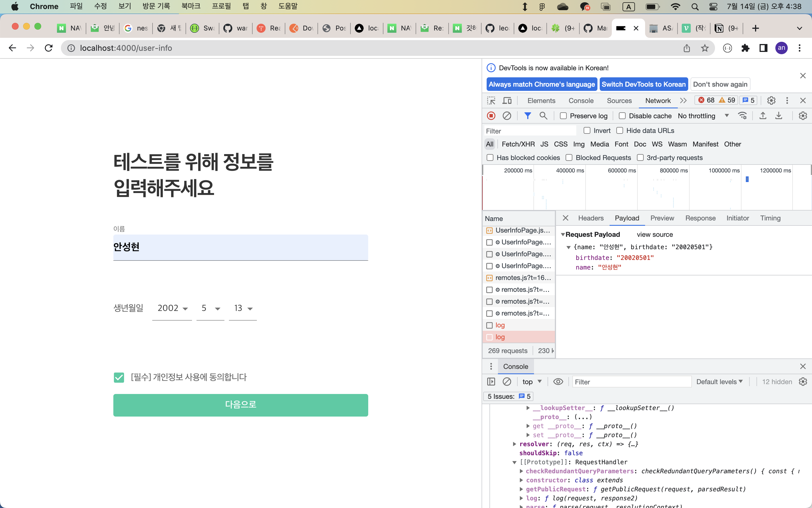Click Switch DevTools to Korean
The height and width of the screenshot is (508, 812).
(x=644, y=84)
